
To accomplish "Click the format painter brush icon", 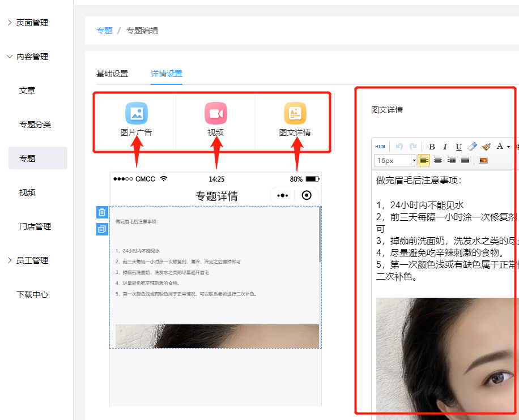I will coord(486,147).
